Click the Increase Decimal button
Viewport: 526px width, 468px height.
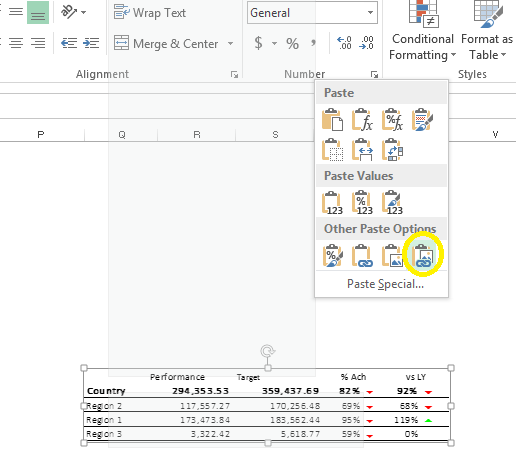(x=344, y=43)
